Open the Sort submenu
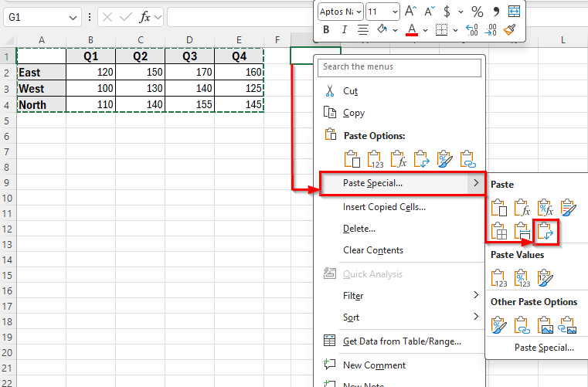 point(399,317)
